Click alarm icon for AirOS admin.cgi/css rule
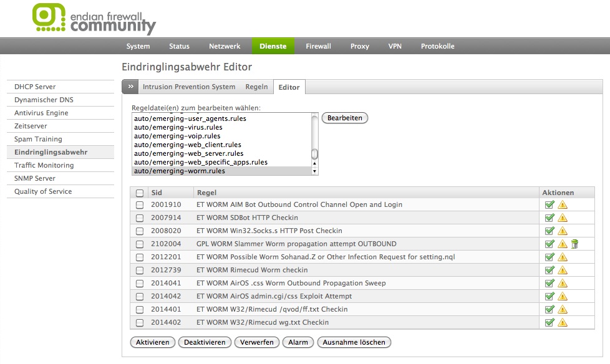This screenshot has width=610, height=364. [562, 296]
